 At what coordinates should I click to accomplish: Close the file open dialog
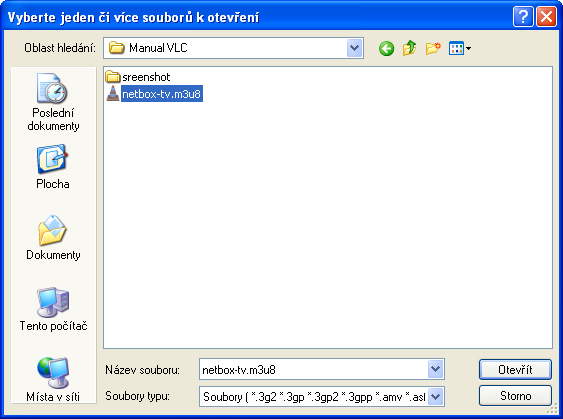[x=546, y=17]
